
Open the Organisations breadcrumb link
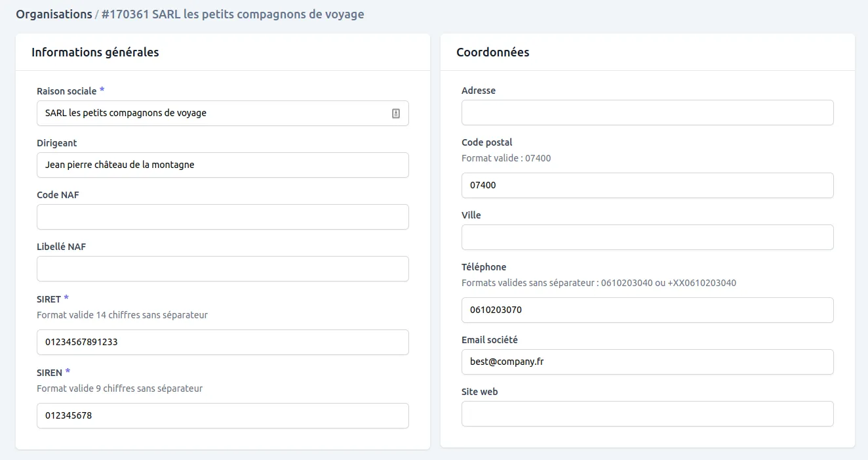54,14
